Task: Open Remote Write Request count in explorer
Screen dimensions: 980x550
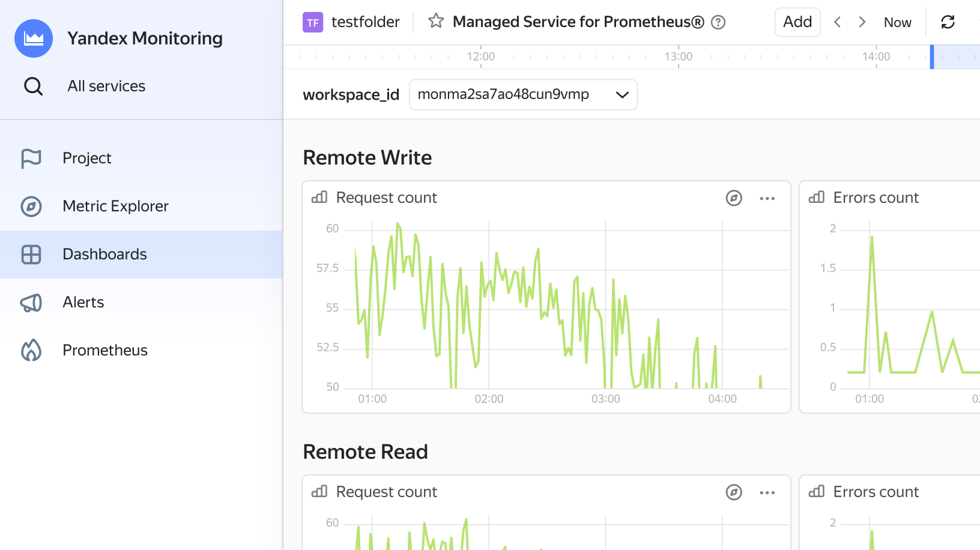Action: tap(734, 198)
